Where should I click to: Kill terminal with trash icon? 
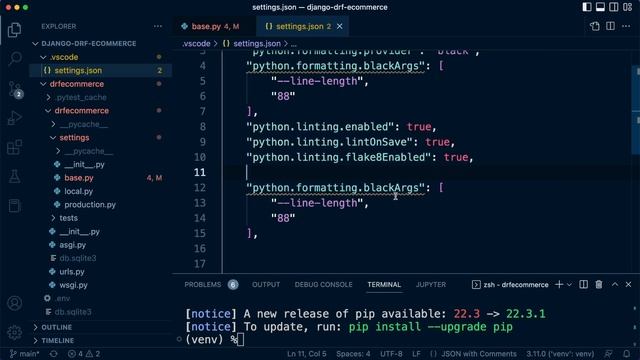pos(599,284)
